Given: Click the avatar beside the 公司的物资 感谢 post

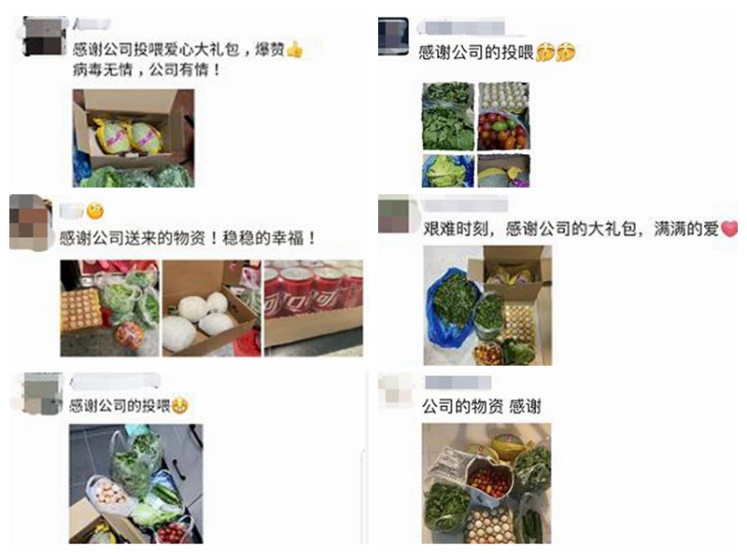Looking at the screenshot, I should (396, 391).
